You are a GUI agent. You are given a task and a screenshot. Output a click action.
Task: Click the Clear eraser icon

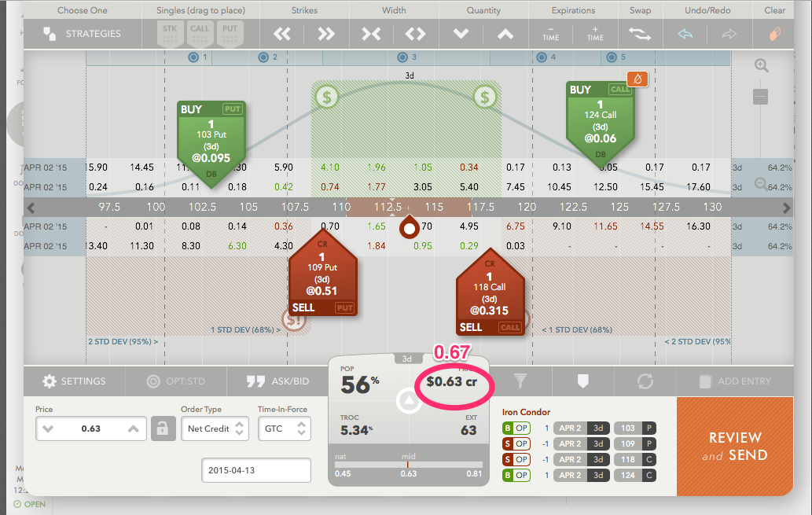775,34
